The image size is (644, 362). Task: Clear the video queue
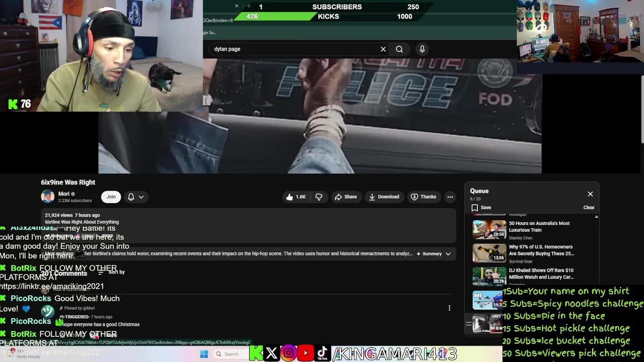tap(589, 208)
